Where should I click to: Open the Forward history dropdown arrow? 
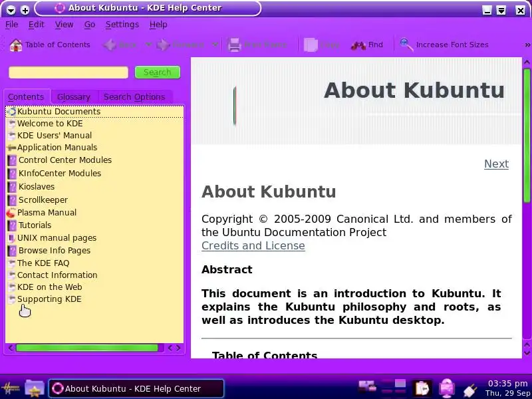pyautogui.click(x=215, y=45)
